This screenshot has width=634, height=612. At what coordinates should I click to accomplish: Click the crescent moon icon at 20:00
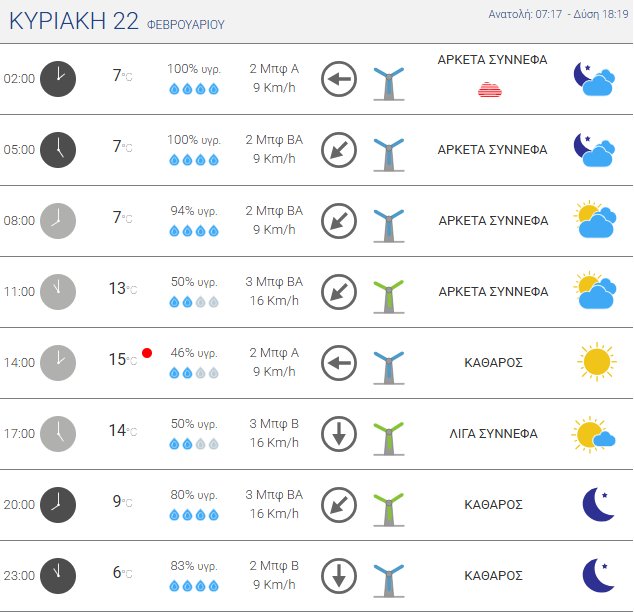[597, 504]
